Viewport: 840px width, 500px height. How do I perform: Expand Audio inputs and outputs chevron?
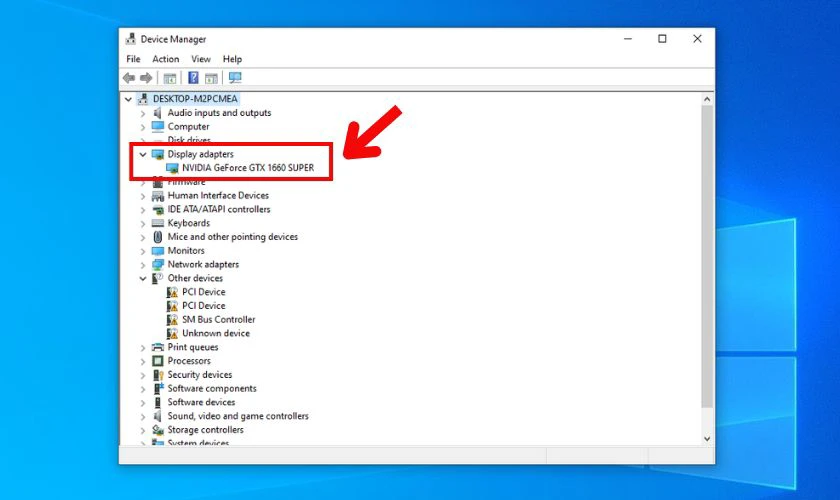pos(142,114)
